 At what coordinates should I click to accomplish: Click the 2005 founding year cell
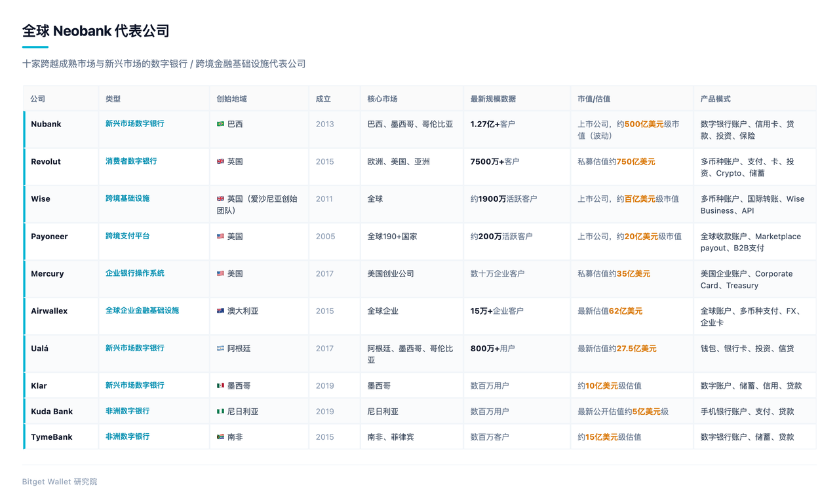[x=325, y=236]
